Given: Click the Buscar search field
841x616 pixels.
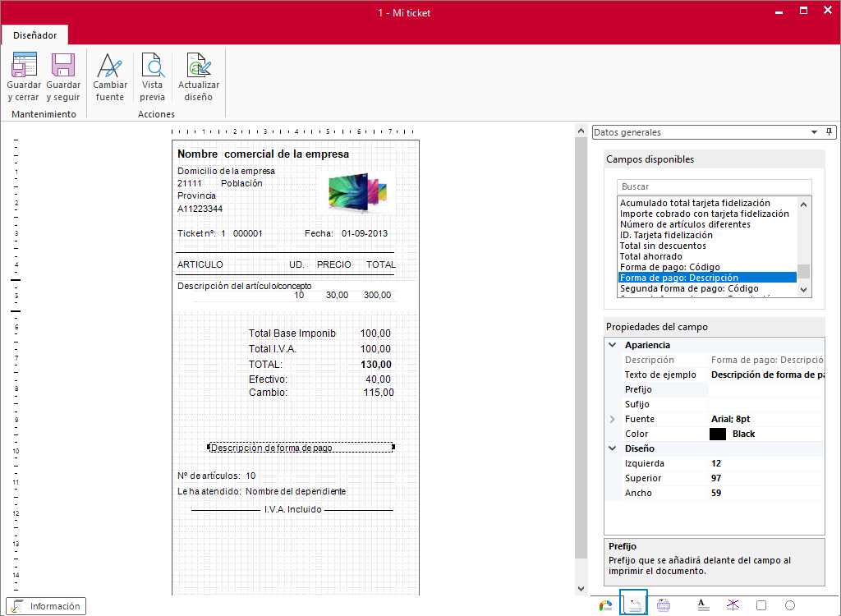Looking at the screenshot, I should tap(714, 186).
